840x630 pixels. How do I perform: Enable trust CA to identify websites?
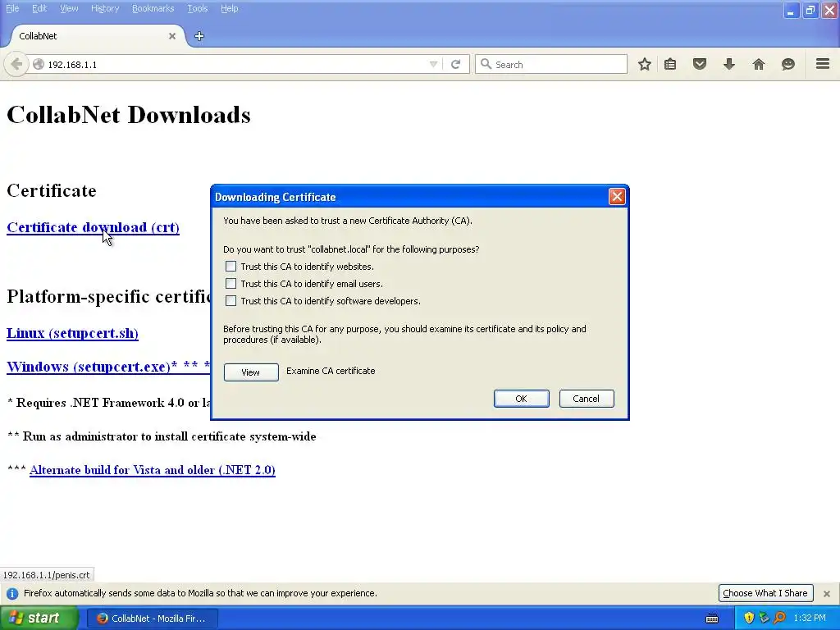point(231,267)
